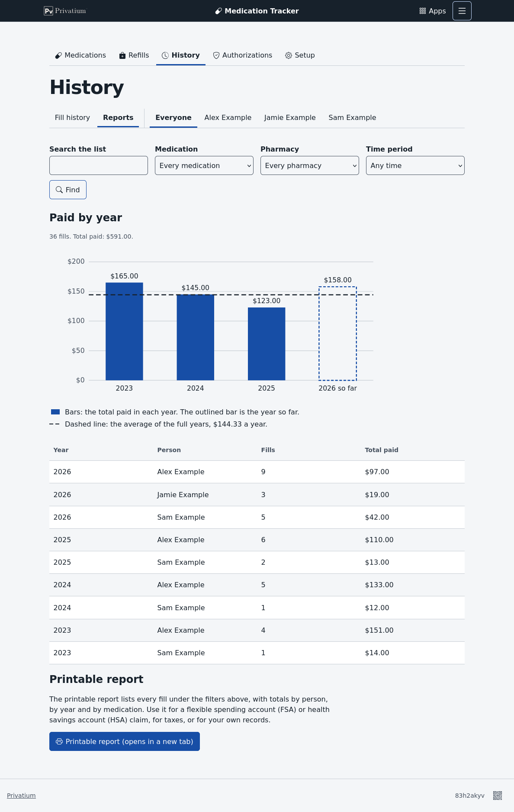Click the QR code icon in footer

coord(498,796)
